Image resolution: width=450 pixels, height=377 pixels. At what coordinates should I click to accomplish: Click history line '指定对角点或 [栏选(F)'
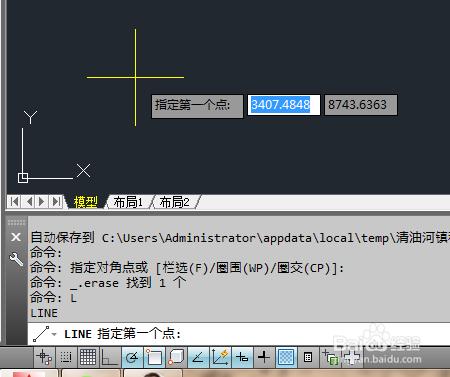pyautogui.click(x=187, y=268)
